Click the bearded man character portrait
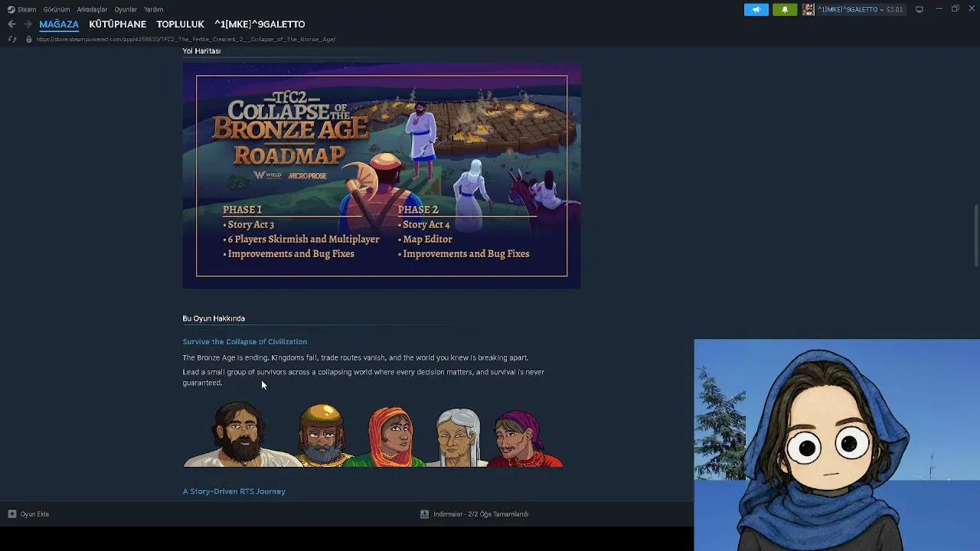Image resolution: width=980 pixels, height=551 pixels. point(240,436)
